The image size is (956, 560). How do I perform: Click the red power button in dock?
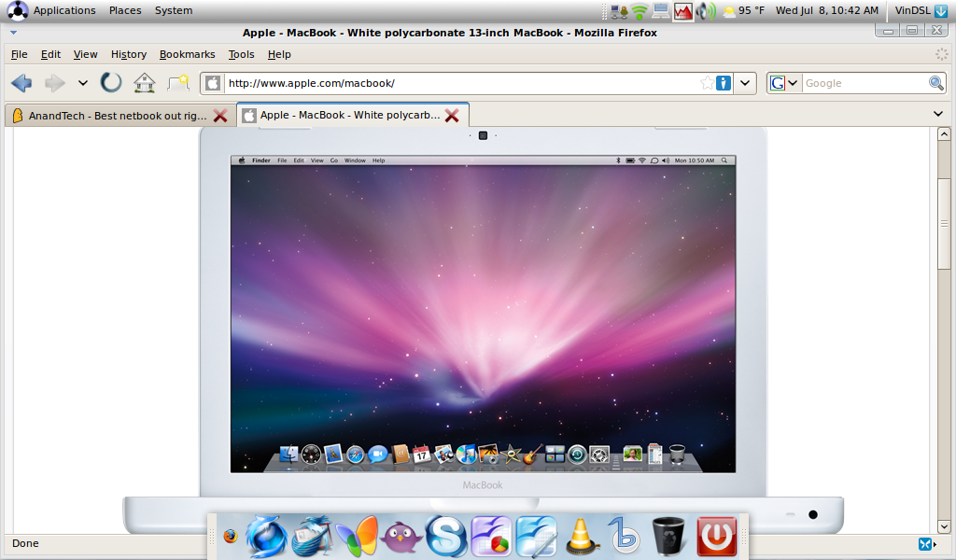click(716, 537)
